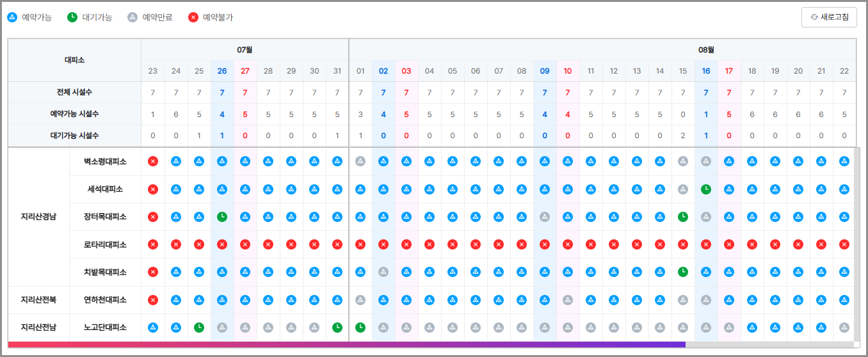The width and height of the screenshot is (868, 357).
Task: Pick 노고단대피소 waiting icon on August 01
Action: point(360,328)
